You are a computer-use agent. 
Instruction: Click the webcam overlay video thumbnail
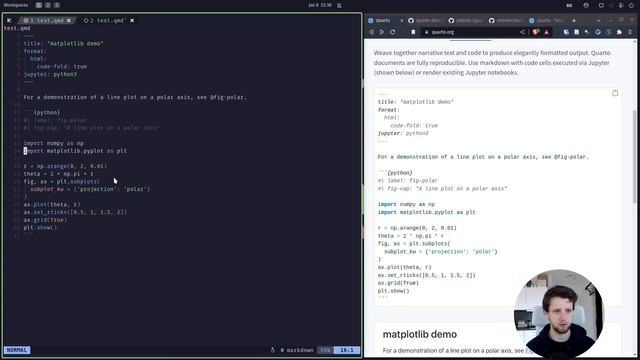point(558,314)
